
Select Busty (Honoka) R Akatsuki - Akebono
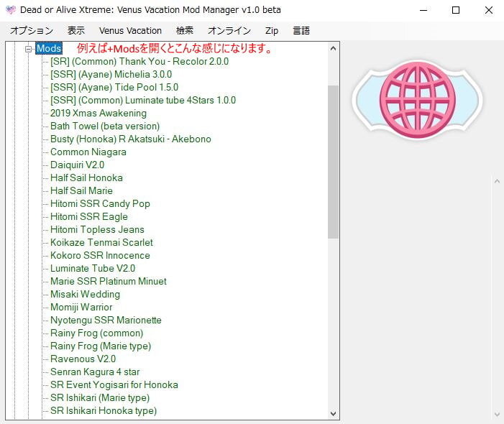coord(131,139)
